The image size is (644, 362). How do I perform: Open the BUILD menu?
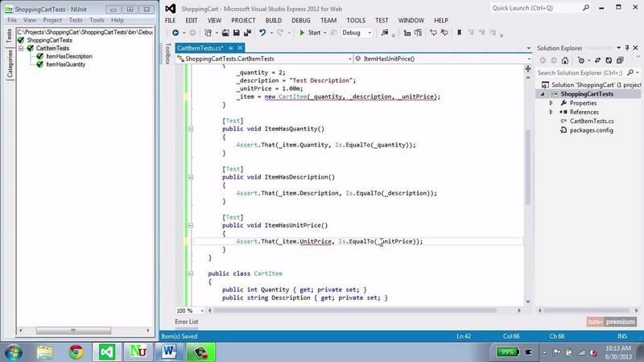pos(274,20)
